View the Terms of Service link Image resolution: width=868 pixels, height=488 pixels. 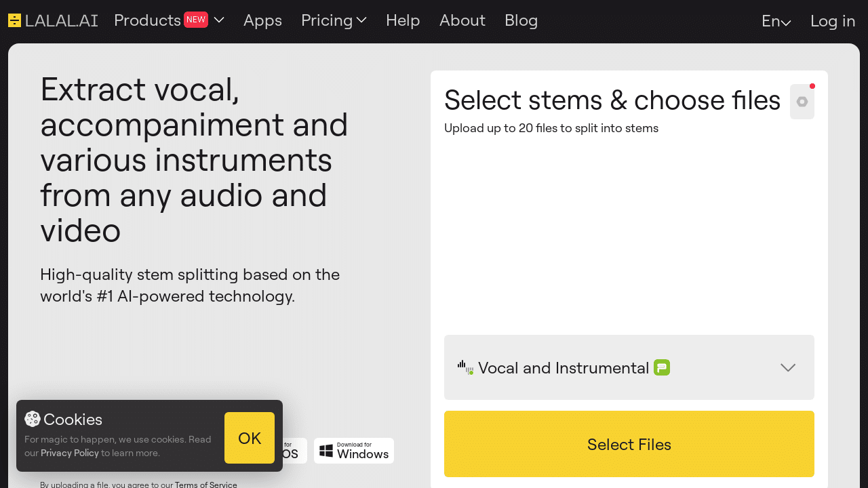click(205, 484)
